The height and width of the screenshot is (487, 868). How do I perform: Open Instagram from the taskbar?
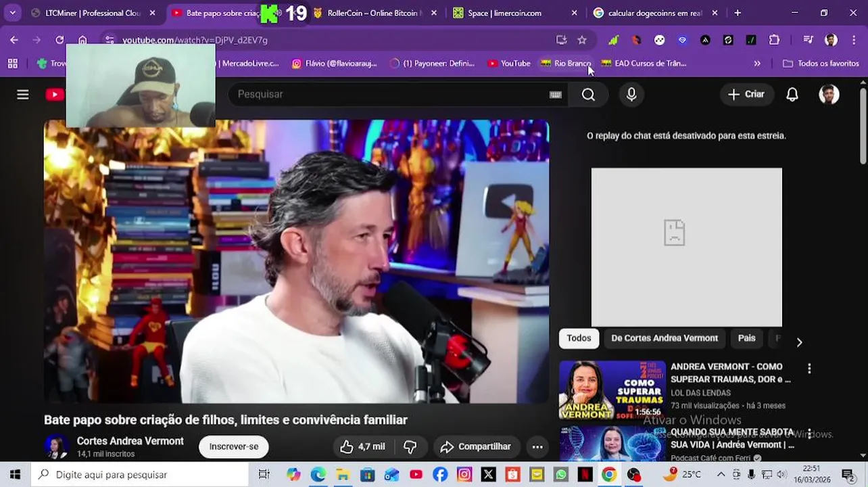[x=464, y=475]
